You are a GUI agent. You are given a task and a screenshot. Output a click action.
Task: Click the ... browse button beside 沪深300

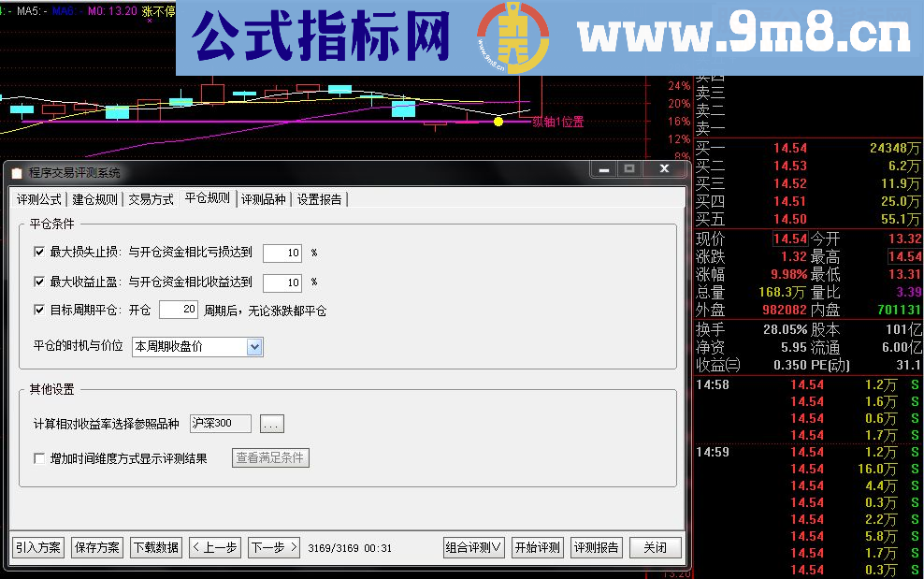[x=271, y=423]
